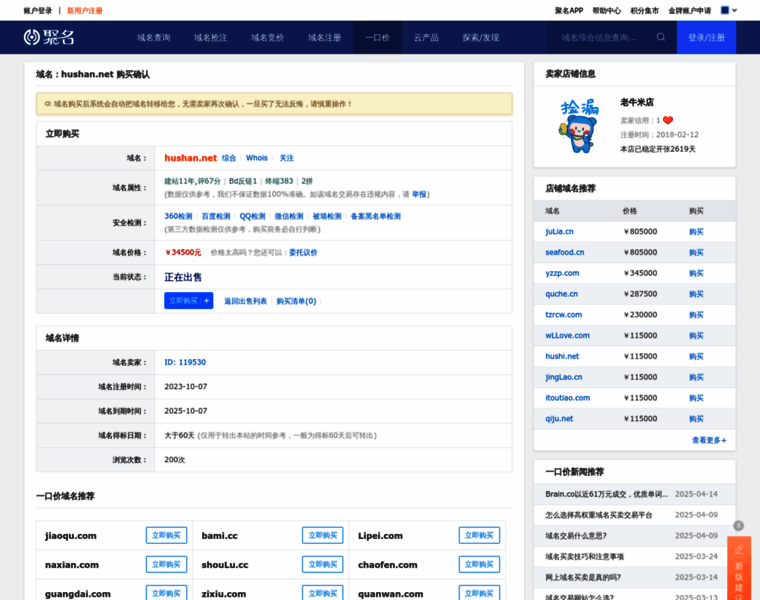Open the orange 新版建议 feedback panel

pos(739,570)
